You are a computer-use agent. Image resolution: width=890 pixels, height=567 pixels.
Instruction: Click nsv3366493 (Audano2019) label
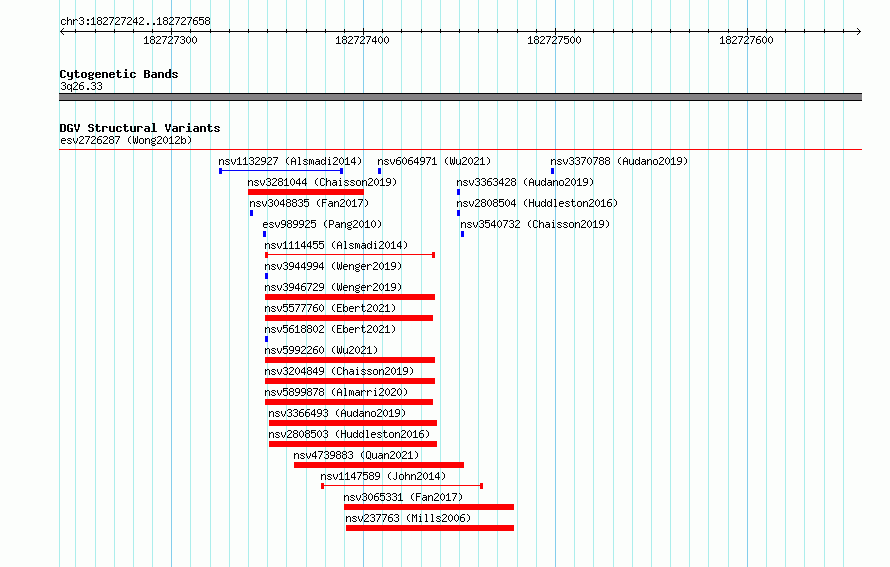coord(337,413)
